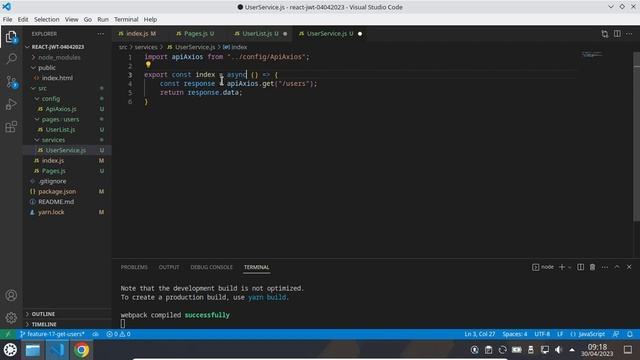Image resolution: width=640 pixels, height=360 pixels.
Task: Close the terminal panel
Action: coord(629,267)
